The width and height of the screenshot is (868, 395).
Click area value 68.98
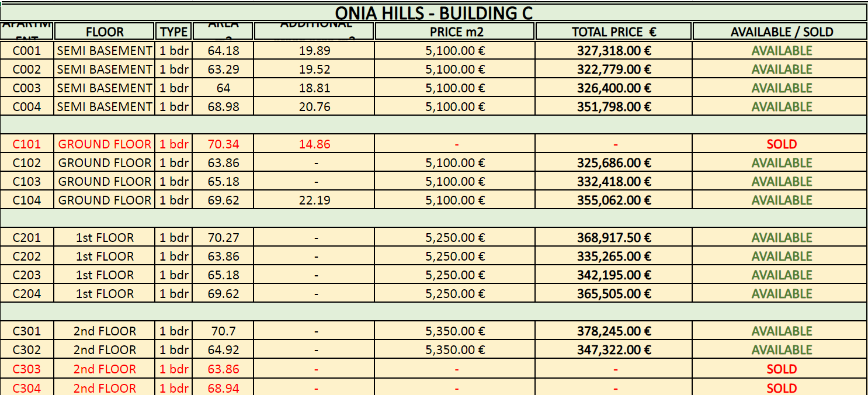[223, 107]
